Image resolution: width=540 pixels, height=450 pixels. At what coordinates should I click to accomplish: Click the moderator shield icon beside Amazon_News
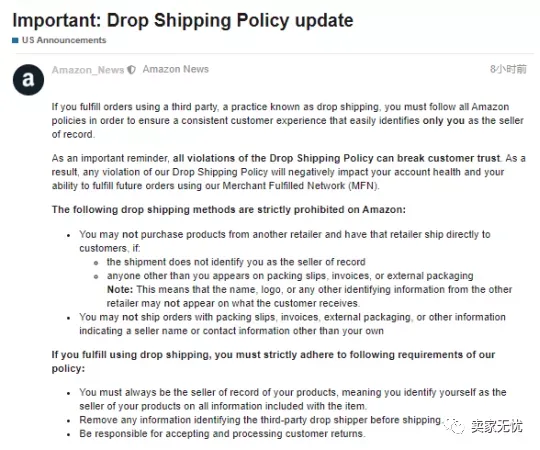(x=131, y=70)
